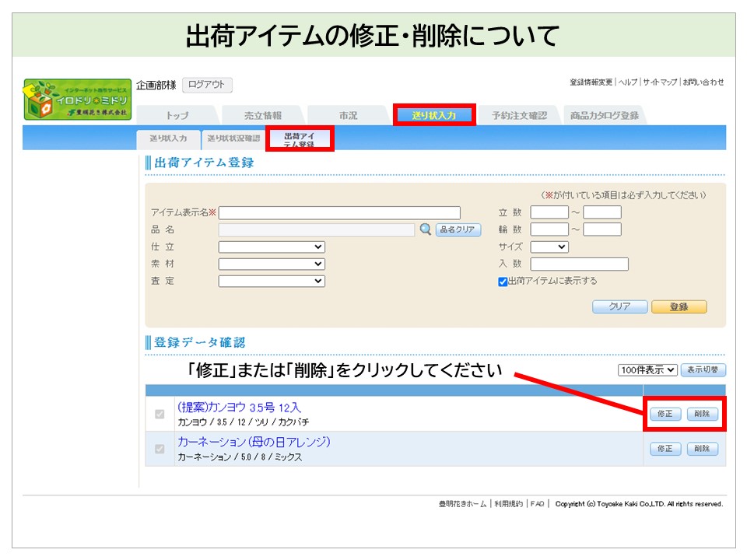Switch to the 送り状入力 main tab
747x560 pixels.
coord(433,115)
